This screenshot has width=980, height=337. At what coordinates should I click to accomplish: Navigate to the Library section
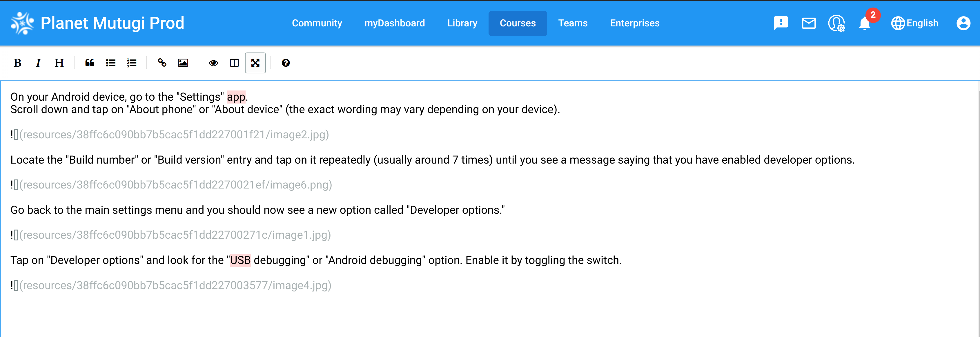[x=462, y=23]
